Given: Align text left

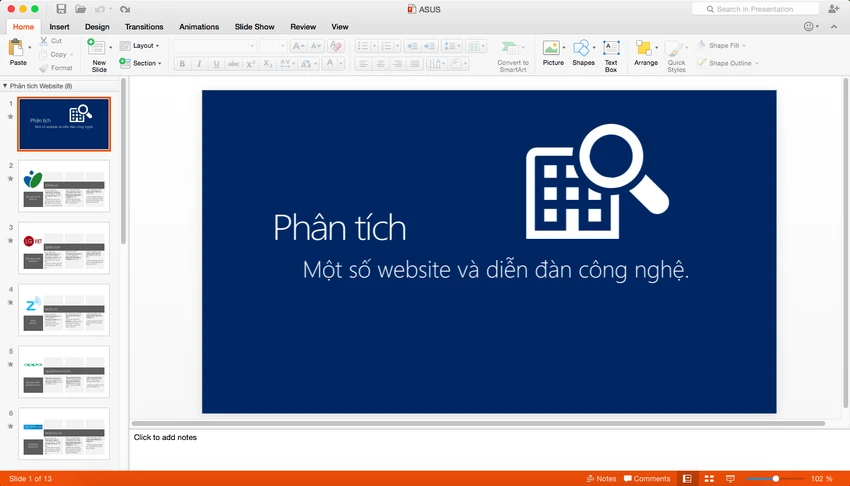Looking at the screenshot, I should coord(363,64).
